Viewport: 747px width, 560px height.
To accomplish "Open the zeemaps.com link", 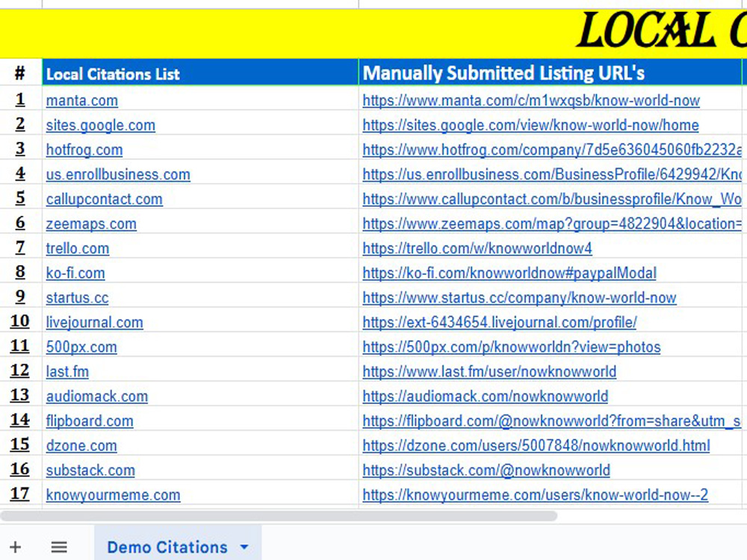I will coord(91,224).
